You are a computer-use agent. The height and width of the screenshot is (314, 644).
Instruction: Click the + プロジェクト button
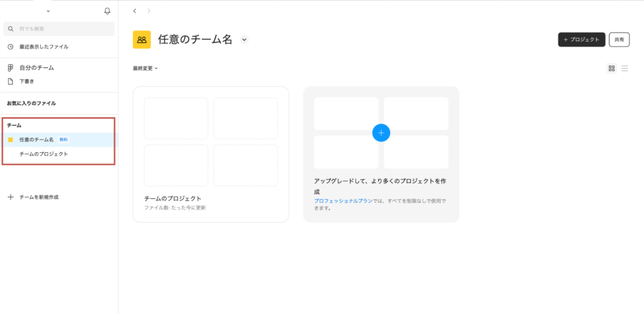581,40
